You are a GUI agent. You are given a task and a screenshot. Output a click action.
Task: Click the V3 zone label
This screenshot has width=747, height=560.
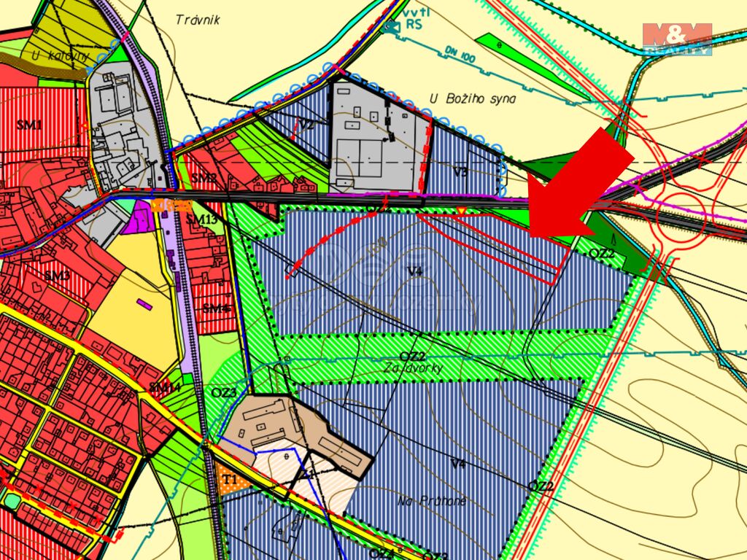point(460,172)
